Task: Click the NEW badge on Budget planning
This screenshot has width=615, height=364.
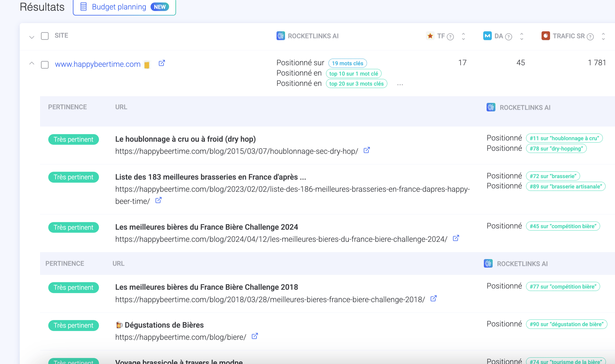Action: [x=160, y=7]
